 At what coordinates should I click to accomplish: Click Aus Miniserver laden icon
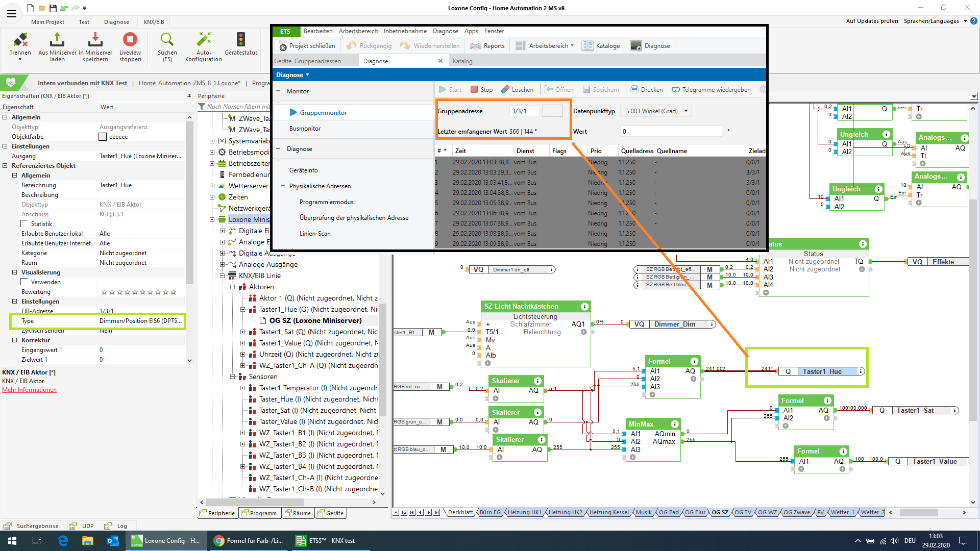coord(57,40)
